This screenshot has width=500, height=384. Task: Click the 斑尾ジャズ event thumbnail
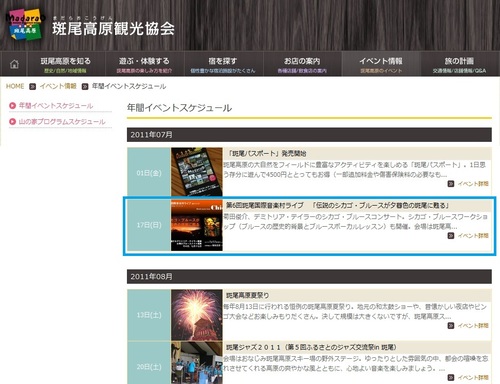(197, 363)
